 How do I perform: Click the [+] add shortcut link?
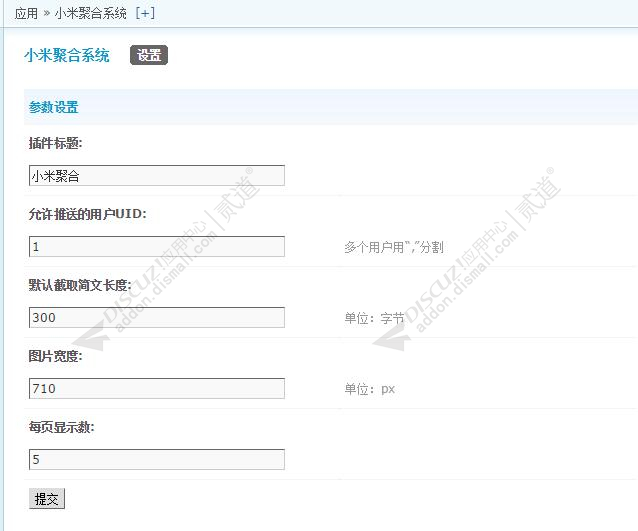tap(145, 13)
